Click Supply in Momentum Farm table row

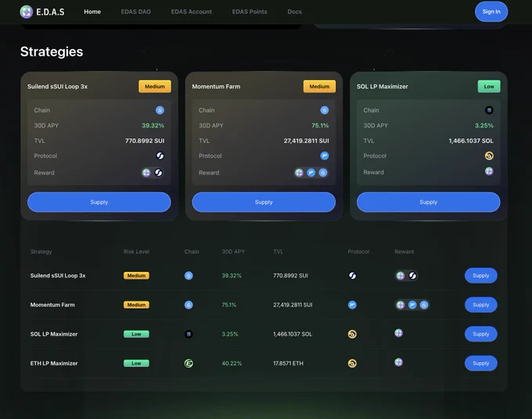click(481, 305)
